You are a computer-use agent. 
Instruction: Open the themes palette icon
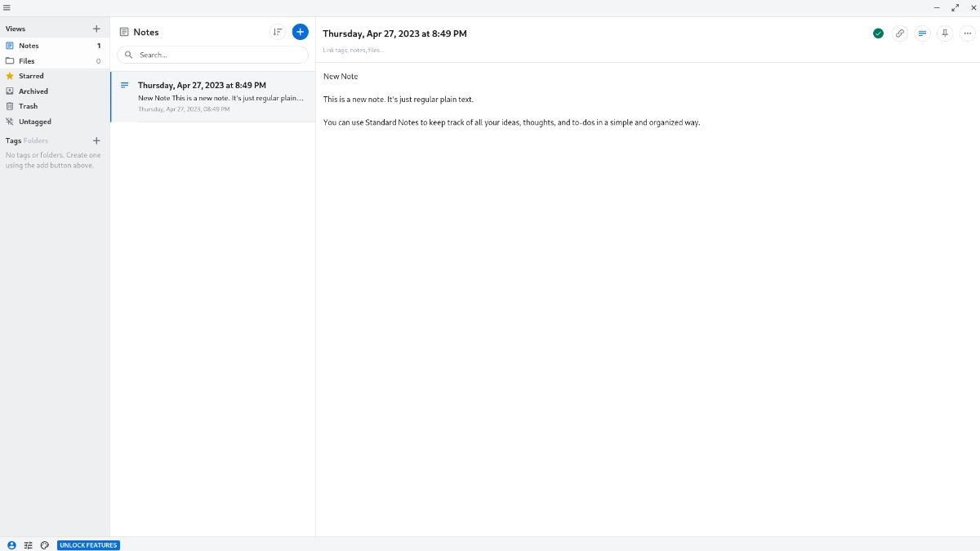pos(45,544)
